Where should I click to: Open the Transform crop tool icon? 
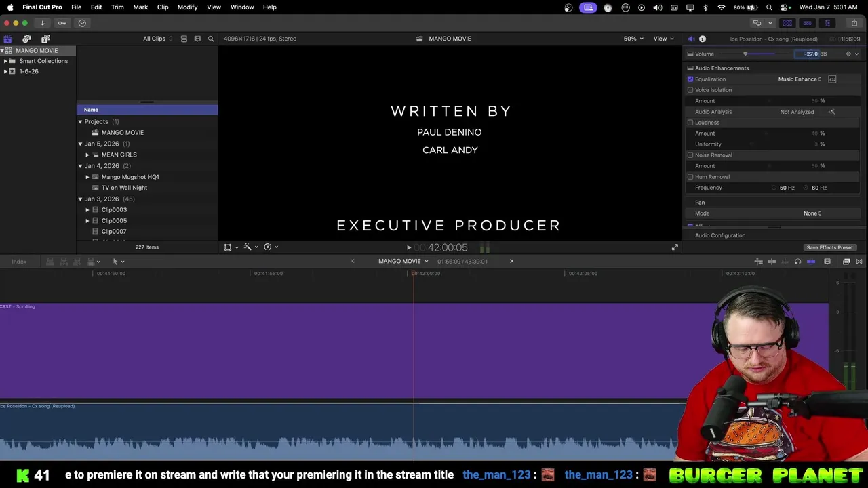point(228,247)
